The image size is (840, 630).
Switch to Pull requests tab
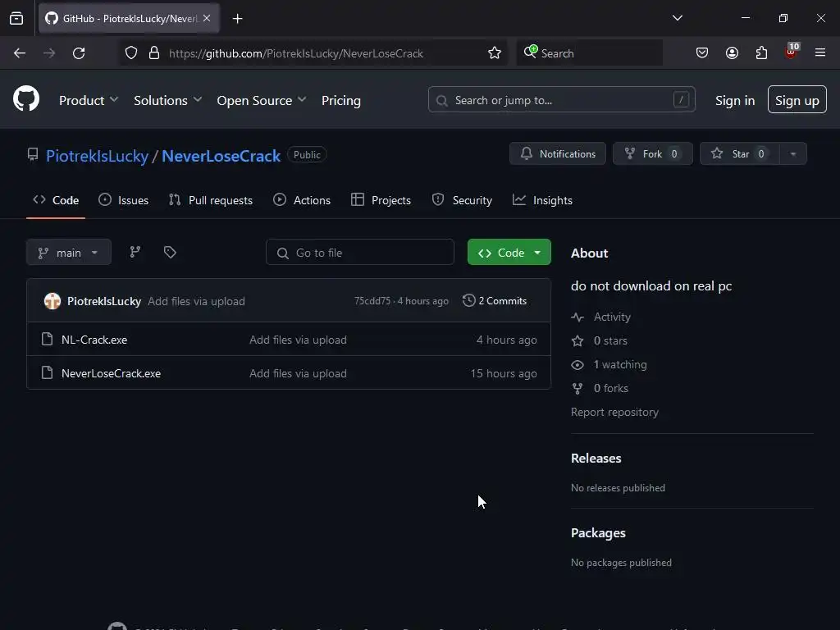point(211,200)
